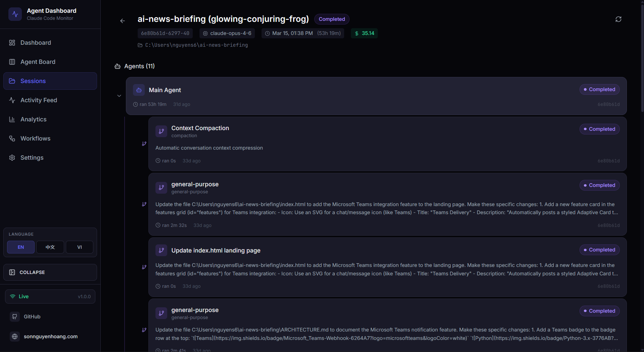644x352 pixels.
Task: Switch language to VI
Action: 79,247
